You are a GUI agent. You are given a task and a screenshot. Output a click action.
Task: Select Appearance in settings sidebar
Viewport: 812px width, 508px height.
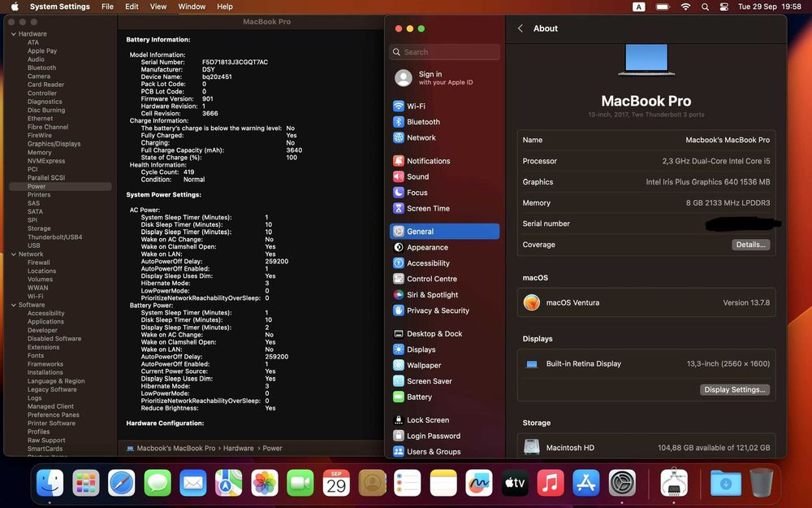pyautogui.click(x=444, y=247)
